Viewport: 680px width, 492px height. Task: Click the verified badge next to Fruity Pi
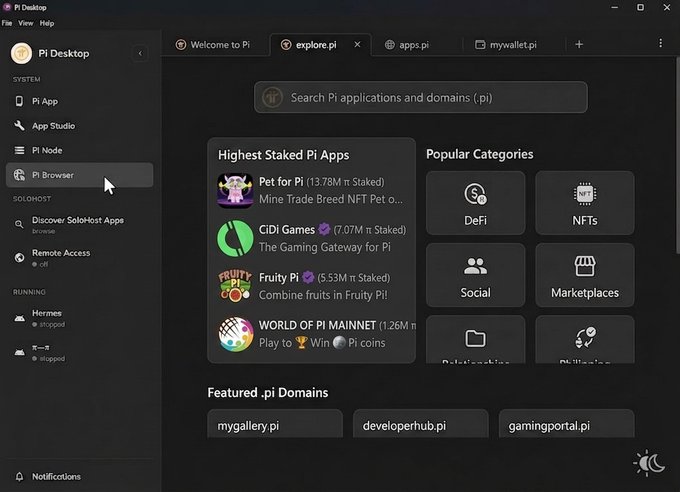pos(308,277)
